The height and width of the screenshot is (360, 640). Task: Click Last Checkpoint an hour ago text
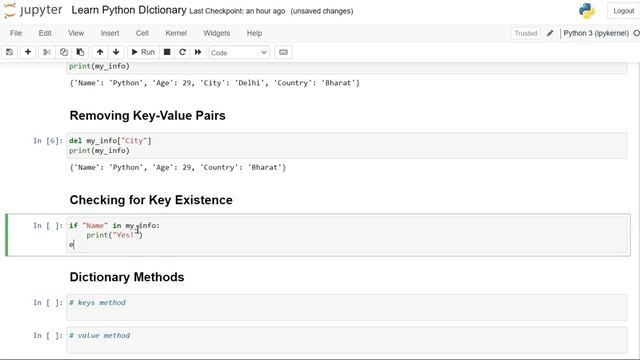click(x=237, y=11)
